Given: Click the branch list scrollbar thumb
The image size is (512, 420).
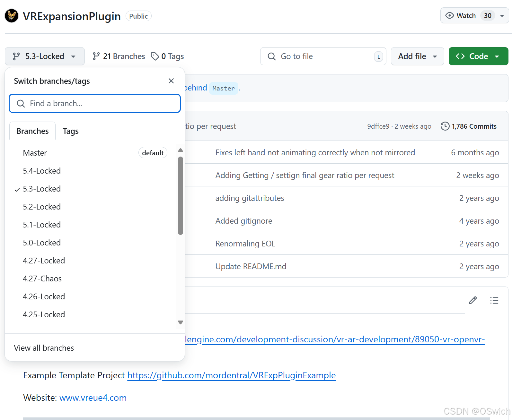Looking at the screenshot, I should (x=181, y=196).
